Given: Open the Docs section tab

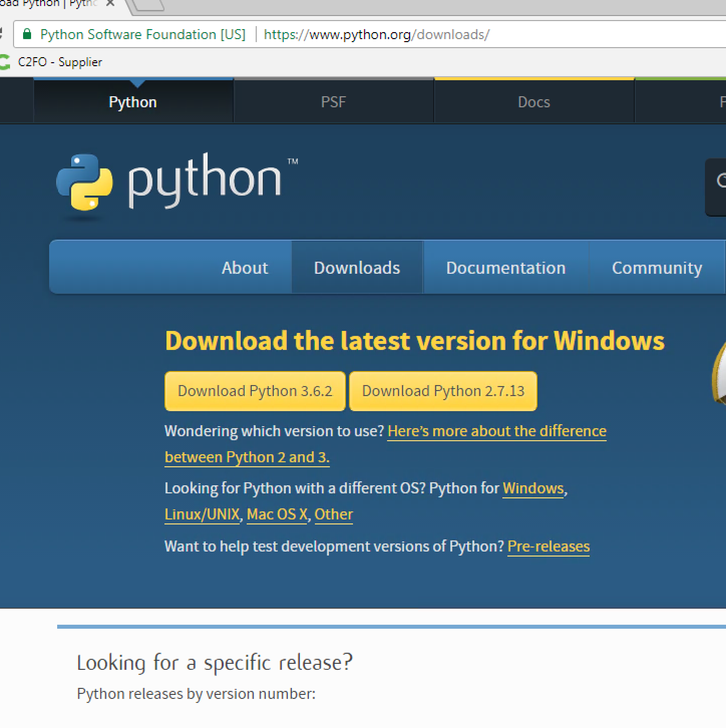Looking at the screenshot, I should (x=533, y=101).
